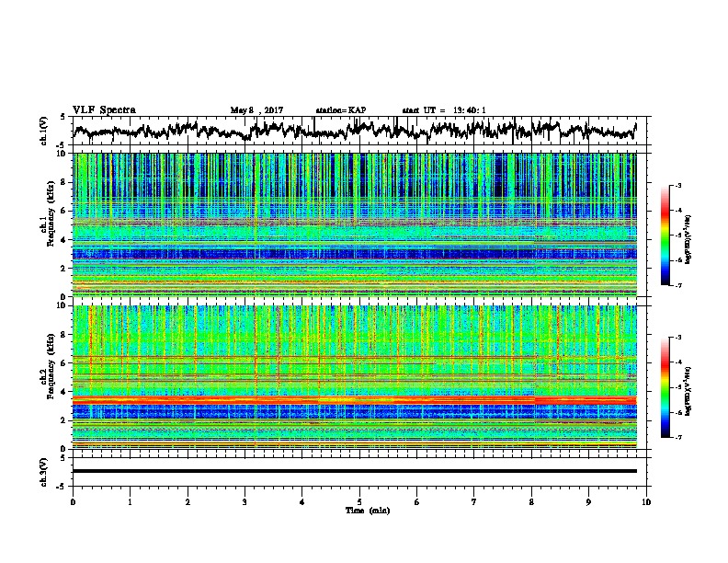Click the time axis tick label "3"
728x563 pixels.
245,502
